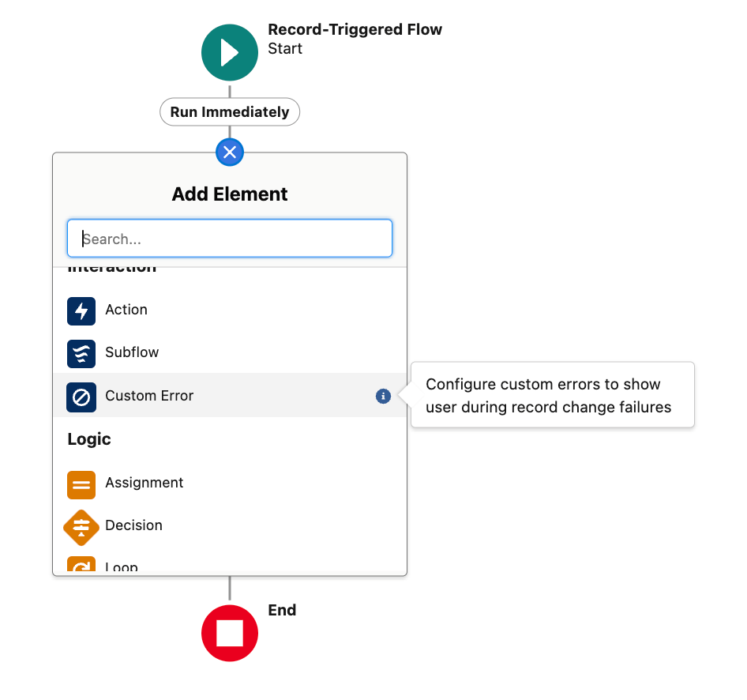Open the Record-Triggered Flow Start node
Screen dimensions: 747x700
230,52
